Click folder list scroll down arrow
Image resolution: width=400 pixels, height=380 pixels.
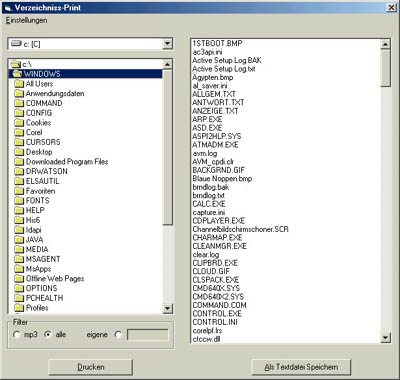point(167,308)
